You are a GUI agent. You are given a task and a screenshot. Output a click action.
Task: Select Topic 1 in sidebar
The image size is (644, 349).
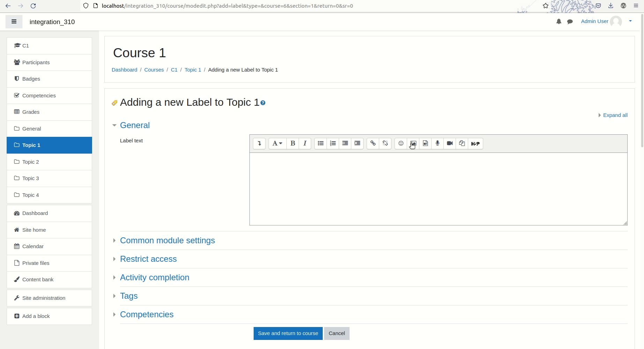[49, 145]
